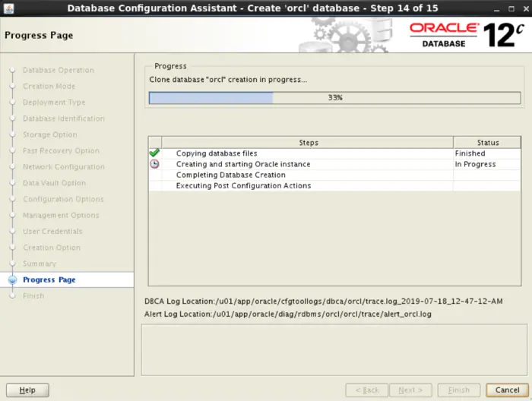Viewport: 532px width, 401px height.
Task: Click the disabled Finish button
Action: tap(459, 390)
